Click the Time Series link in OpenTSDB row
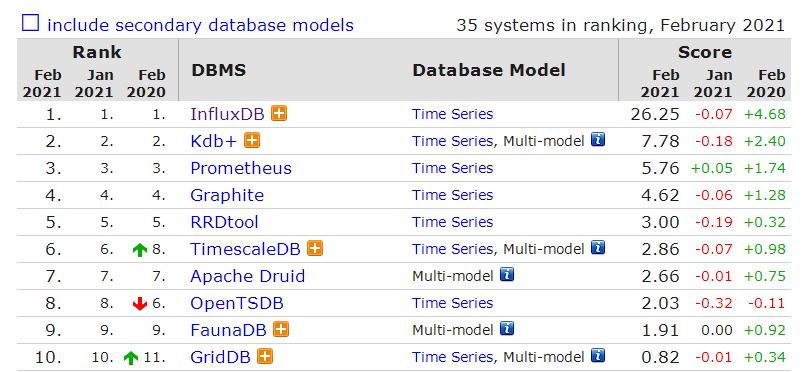This screenshot has height=372, width=809. 452,303
